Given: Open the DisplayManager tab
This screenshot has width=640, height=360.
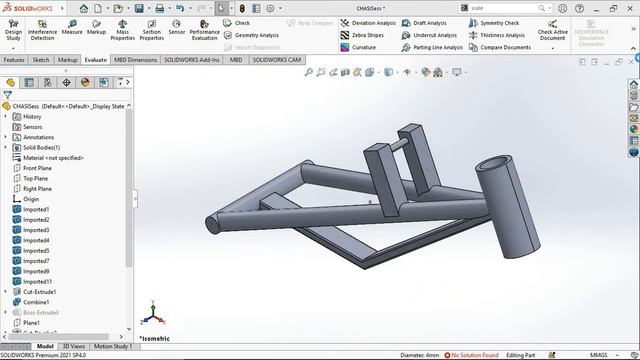Looking at the screenshot, I should 85,82.
